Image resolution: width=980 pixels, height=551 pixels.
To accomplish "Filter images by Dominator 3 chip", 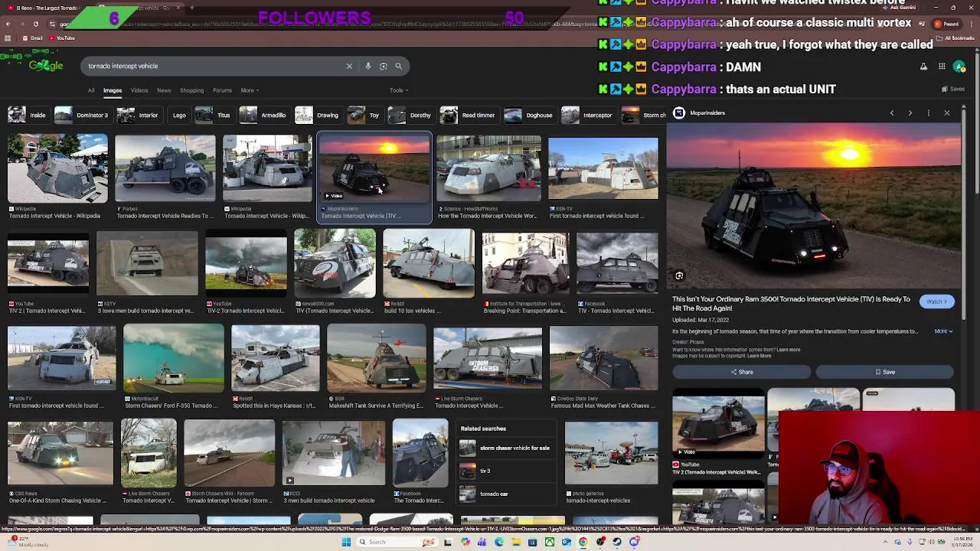I will [x=83, y=116].
